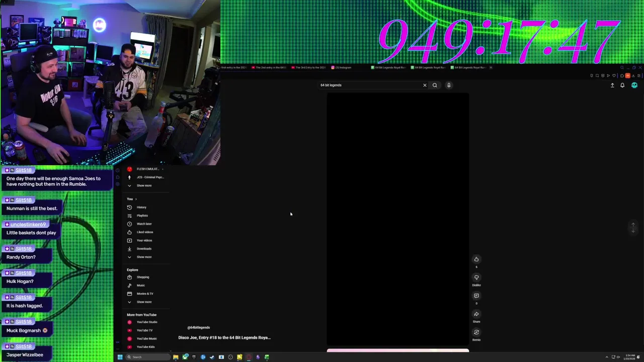This screenshot has height=362, width=644.
Task: Open the YouTube account avatar menu
Action: pyautogui.click(x=634, y=85)
